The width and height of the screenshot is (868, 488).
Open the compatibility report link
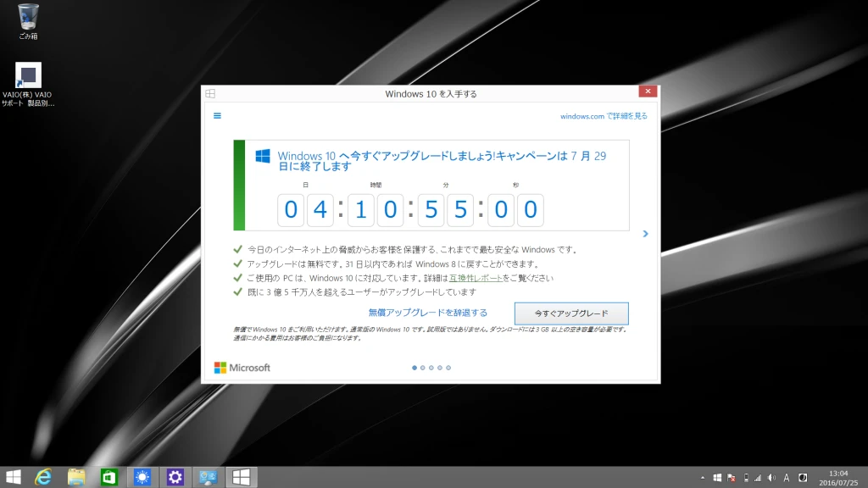click(476, 278)
